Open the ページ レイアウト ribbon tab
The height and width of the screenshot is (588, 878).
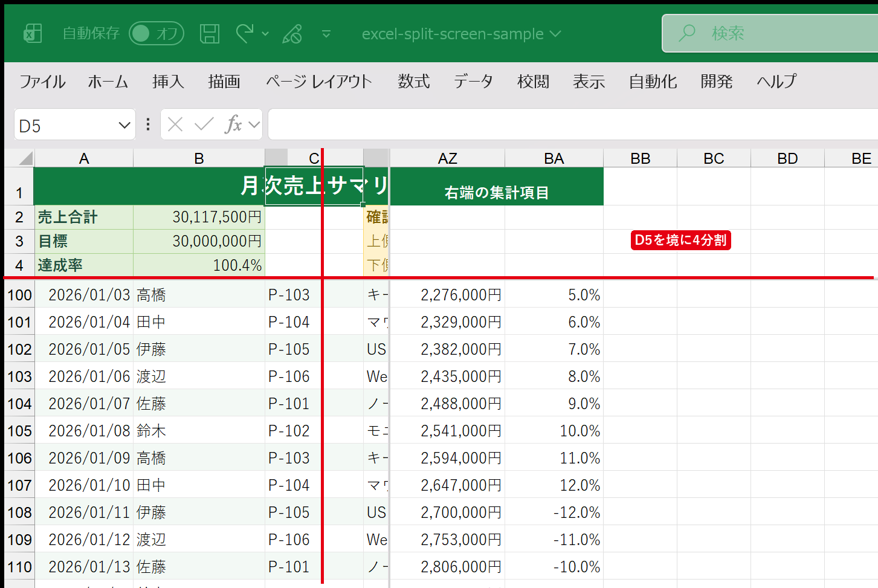click(x=319, y=82)
